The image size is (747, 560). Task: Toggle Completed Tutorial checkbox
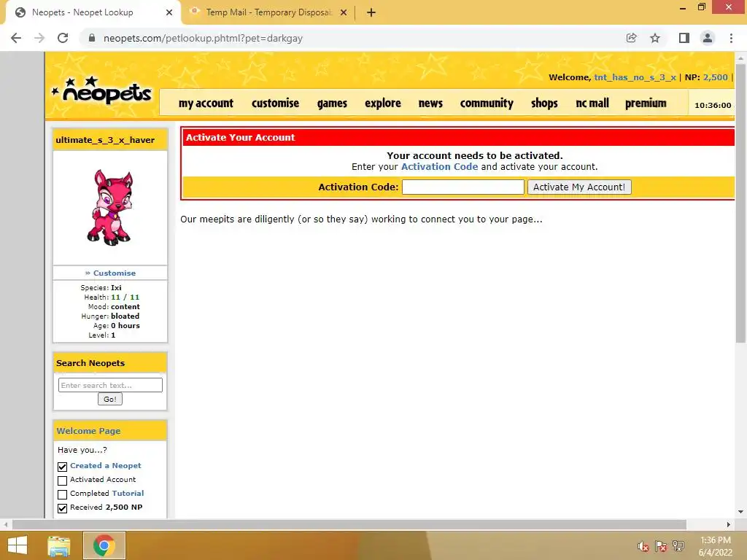click(63, 494)
